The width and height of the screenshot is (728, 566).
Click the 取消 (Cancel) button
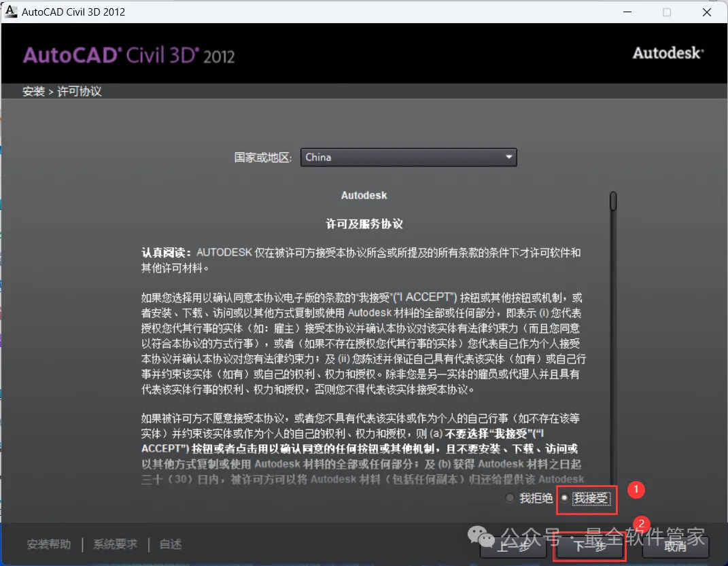click(675, 546)
